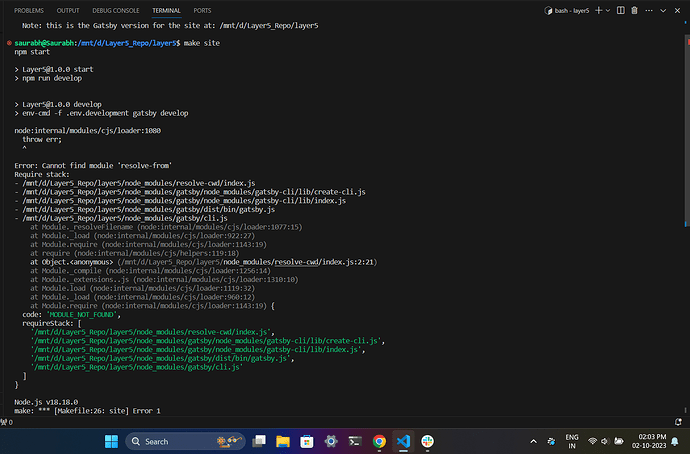The image size is (690, 454).
Task: Open clock and date 02:03 PM
Action: coord(649,441)
